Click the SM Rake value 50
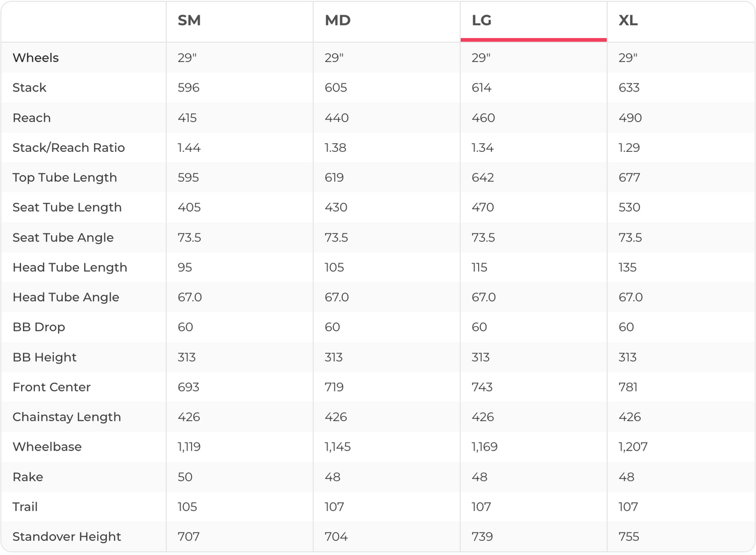Screen dimensions: 756x555 tap(185, 477)
